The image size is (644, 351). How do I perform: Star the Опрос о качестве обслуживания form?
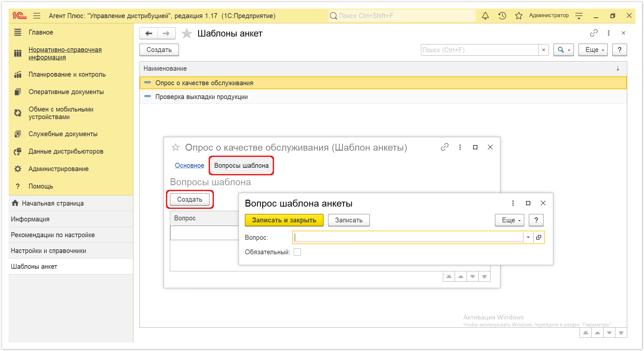(x=176, y=147)
